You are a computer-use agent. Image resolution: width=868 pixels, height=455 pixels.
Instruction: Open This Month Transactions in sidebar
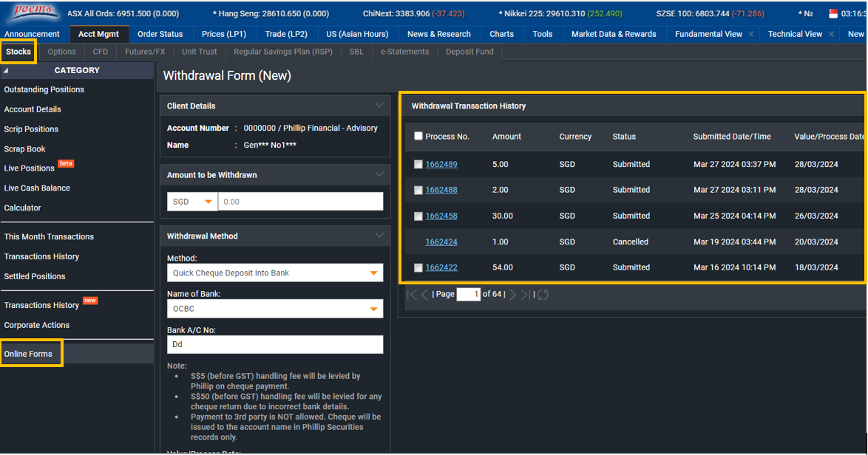[x=49, y=236]
